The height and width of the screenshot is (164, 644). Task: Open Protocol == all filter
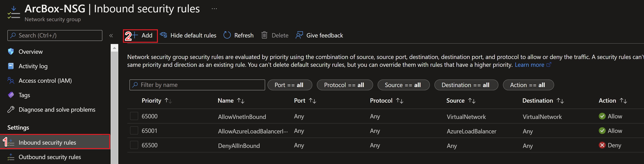pyautogui.click(x=345, y=85)
